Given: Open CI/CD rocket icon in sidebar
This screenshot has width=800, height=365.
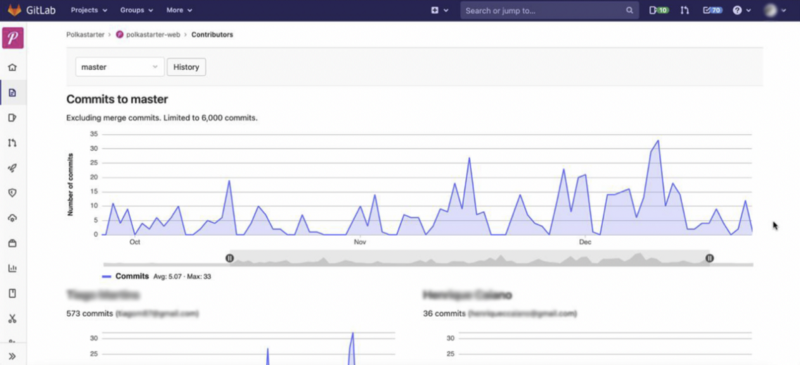Looking at the screenshot, I should pyautogui.click(x=13, y=168).
